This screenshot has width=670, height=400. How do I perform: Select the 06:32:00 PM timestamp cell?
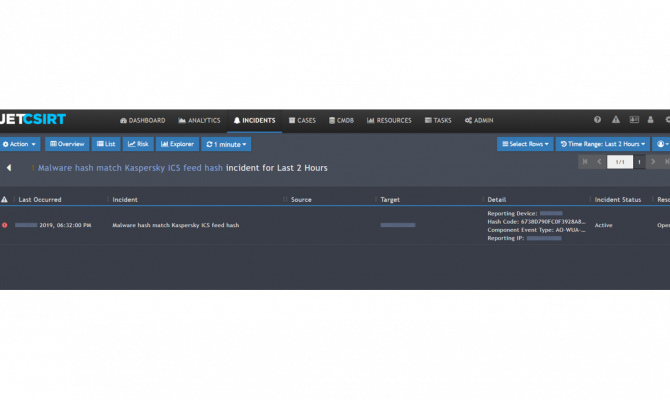pyautogui.click(x=53, y=225)
